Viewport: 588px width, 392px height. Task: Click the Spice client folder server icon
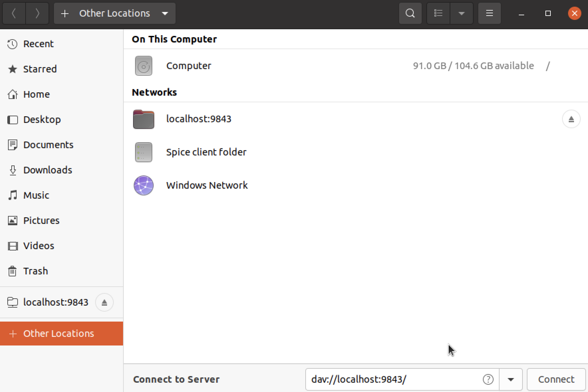(144, 152)
